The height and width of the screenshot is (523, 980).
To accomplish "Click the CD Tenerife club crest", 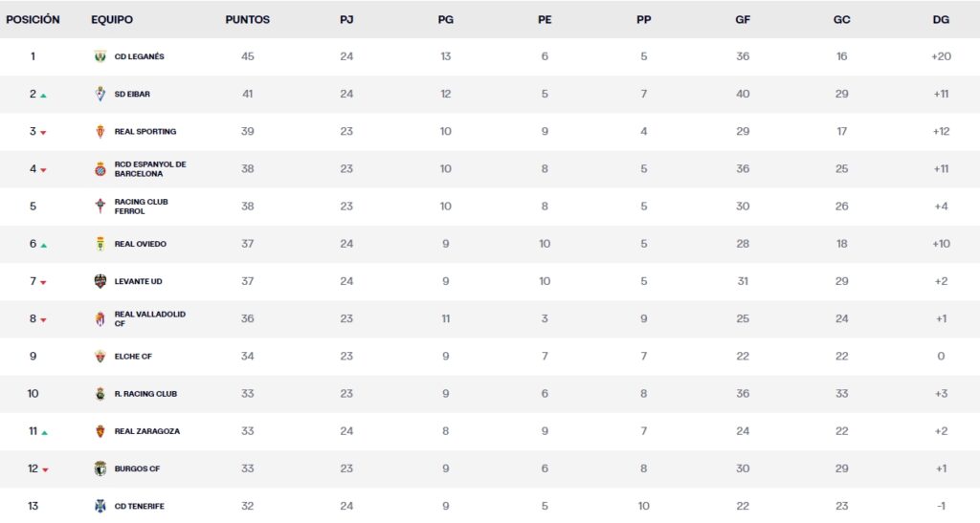I will (100, 506).
